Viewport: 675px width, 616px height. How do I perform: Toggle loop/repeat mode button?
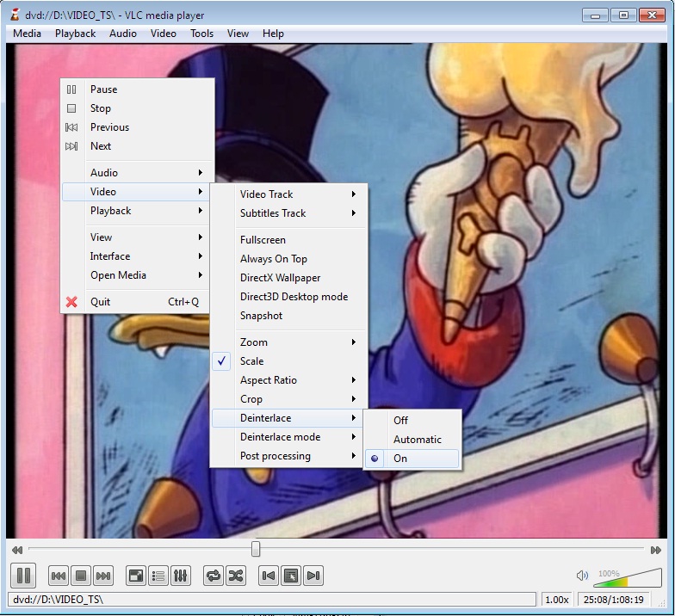coord(214,576)
